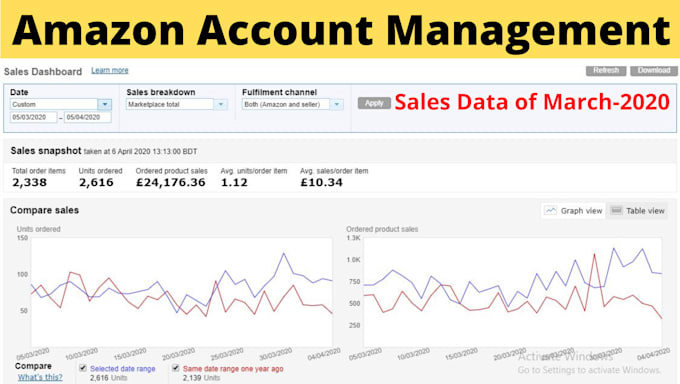The width and height of the screenshot is (680, 384).
Task: Click the 2,139 Units comparison total
Action: pyautogui.click(x=201, y=378)
